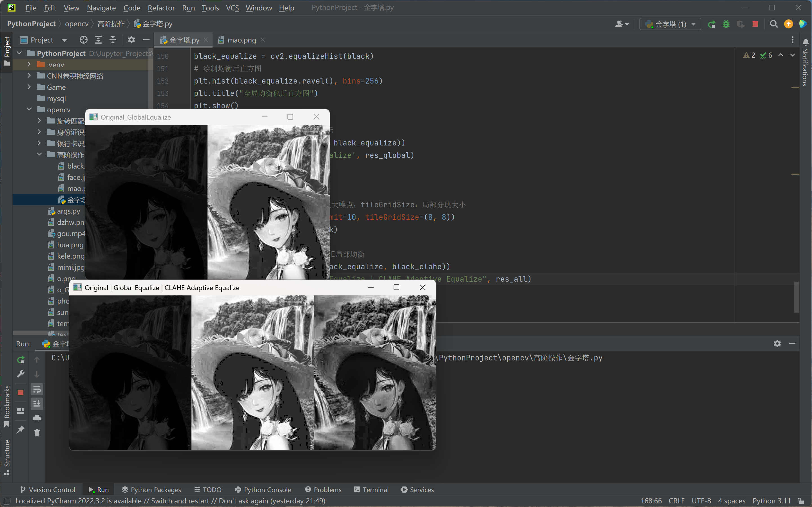Open the Project view dropdown
The image size is (812, 507).
64,40
